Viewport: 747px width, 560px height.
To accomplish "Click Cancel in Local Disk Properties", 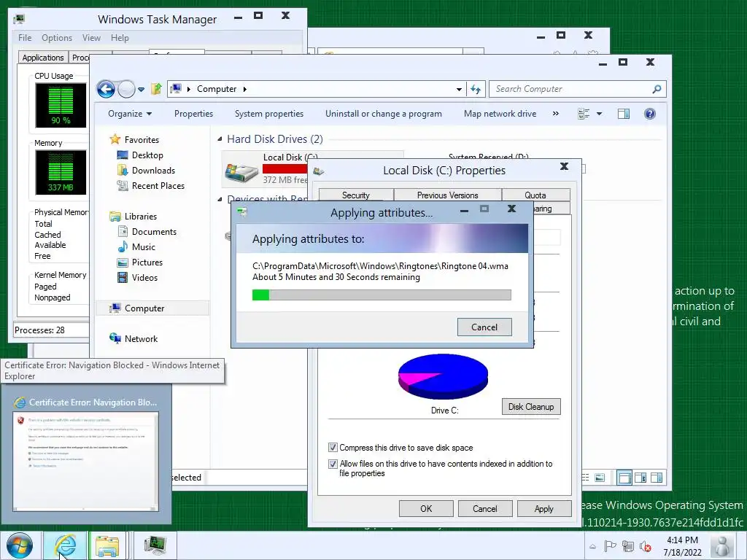I will click(485, 508).
